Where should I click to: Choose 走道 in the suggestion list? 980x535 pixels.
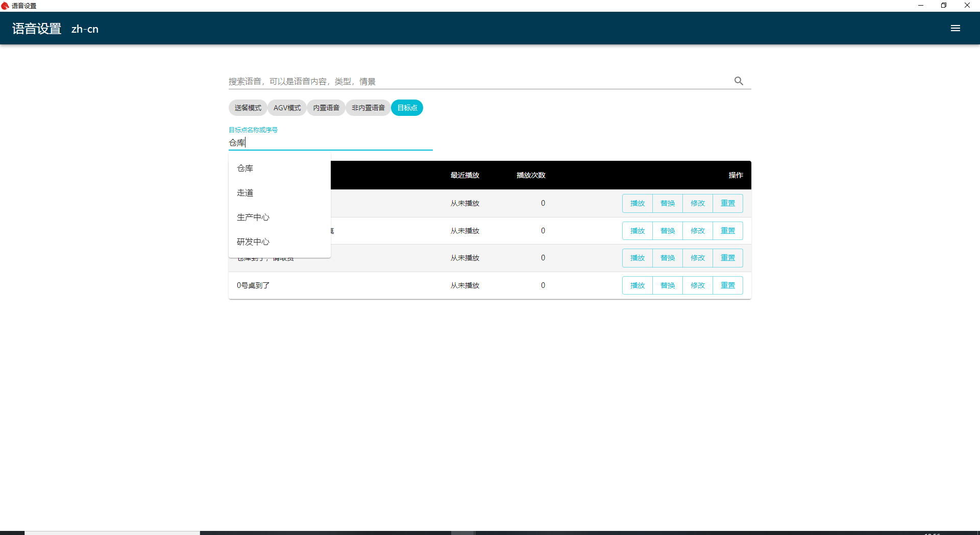pyautogui.click(x=246, y=193)
